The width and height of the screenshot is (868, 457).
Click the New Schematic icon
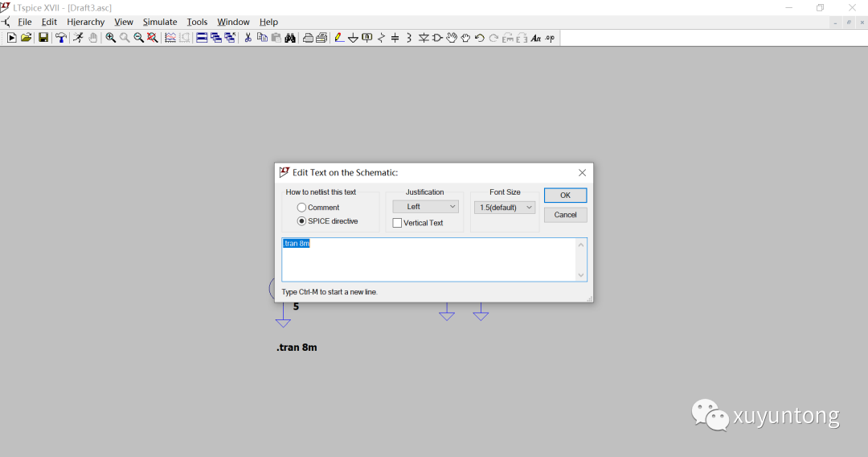[x=11, y=38]
